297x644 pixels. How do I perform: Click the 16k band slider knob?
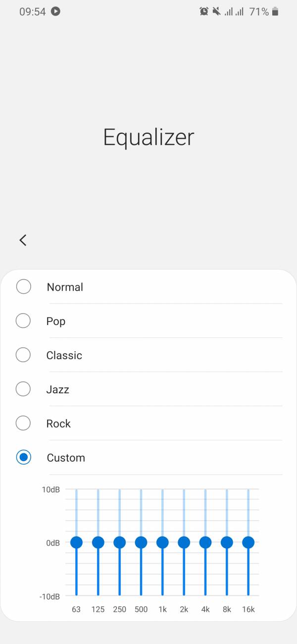coord(248,542)
